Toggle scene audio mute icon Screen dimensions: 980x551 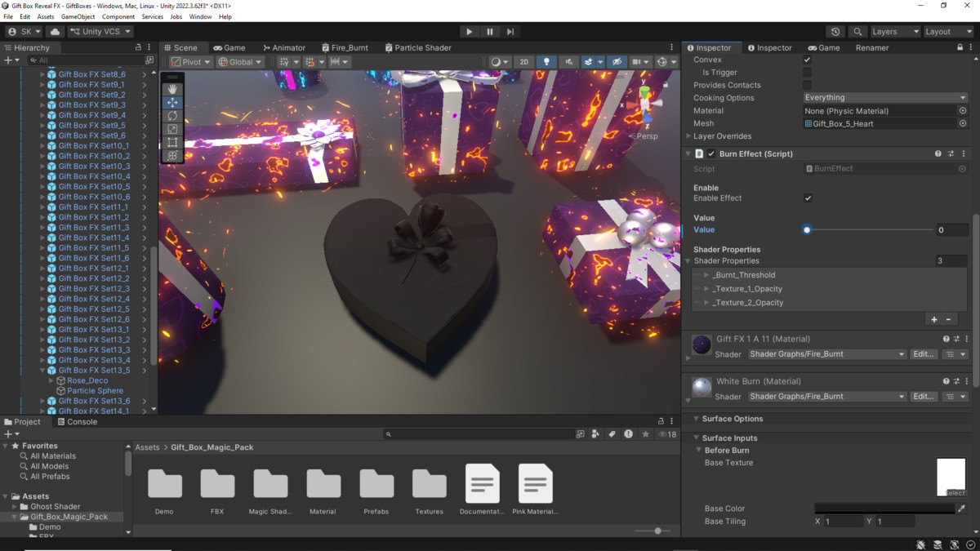(569, 62)
